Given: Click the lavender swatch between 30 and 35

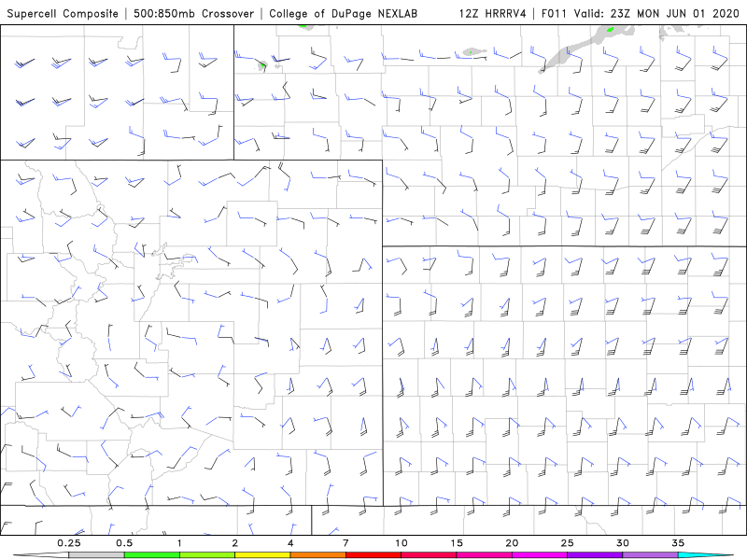Looking at the screenshot, I should (650, 555).
